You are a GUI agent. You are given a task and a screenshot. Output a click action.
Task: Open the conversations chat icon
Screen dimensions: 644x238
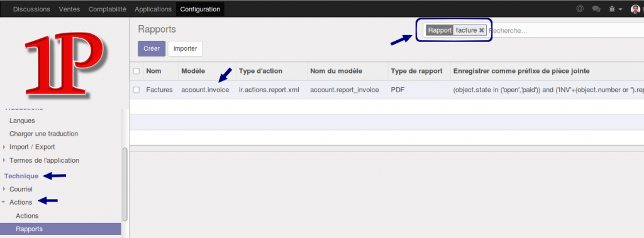596,9
